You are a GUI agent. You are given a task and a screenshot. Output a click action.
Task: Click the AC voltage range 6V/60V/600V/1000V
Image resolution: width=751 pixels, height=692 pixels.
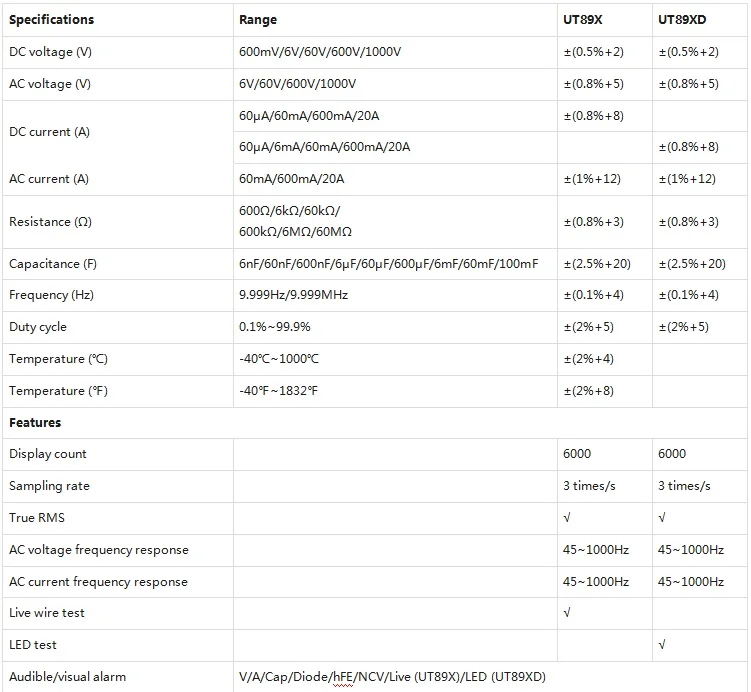(297, 84)
